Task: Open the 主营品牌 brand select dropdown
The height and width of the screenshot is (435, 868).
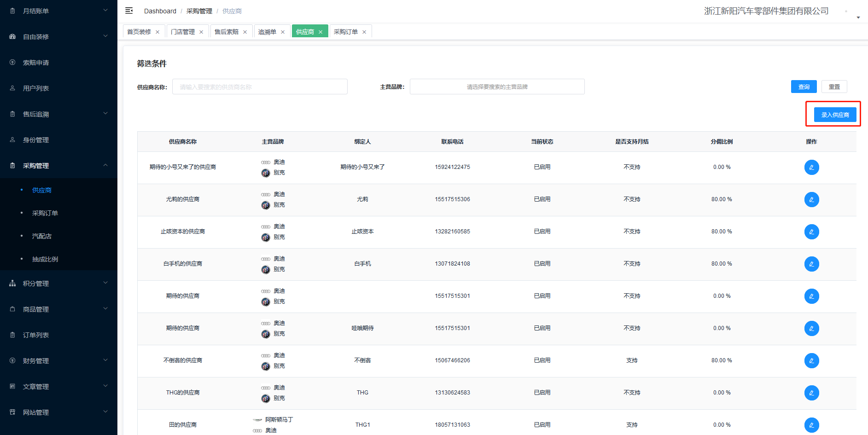Action: [x=497, y=87]
